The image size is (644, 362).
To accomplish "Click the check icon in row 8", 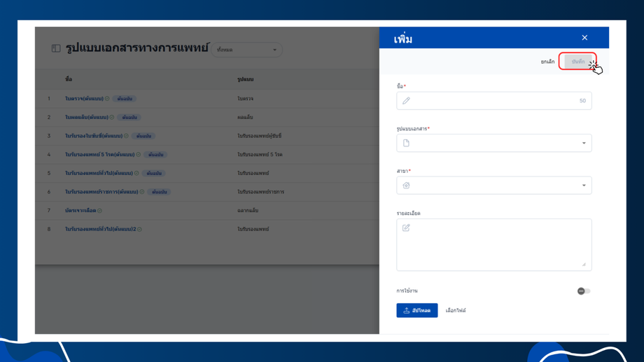I will pyautogui.click(x=139, y=229).
